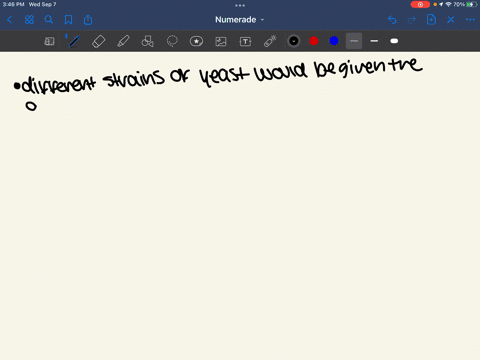Image resolution: width=480 pixels, height=360 pixels.
Task: Toggle read-only zoom window tool
Action: [49, 41]
